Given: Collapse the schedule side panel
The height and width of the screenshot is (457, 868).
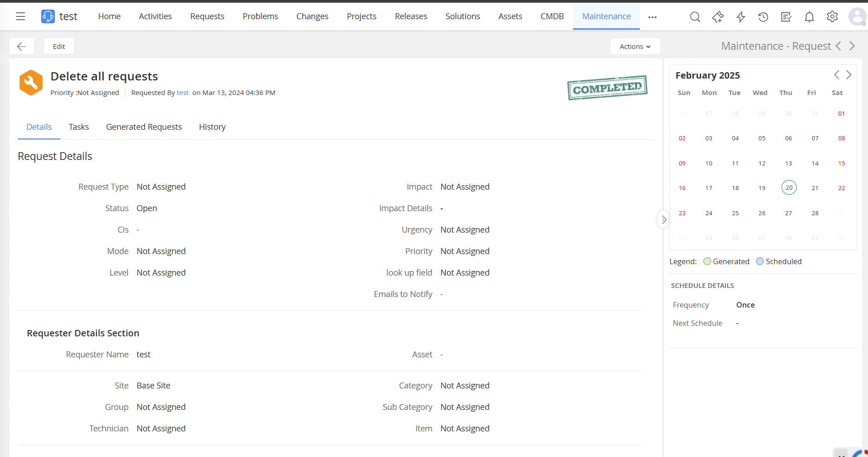Looking at the screenshot, I should pos(663,219).
